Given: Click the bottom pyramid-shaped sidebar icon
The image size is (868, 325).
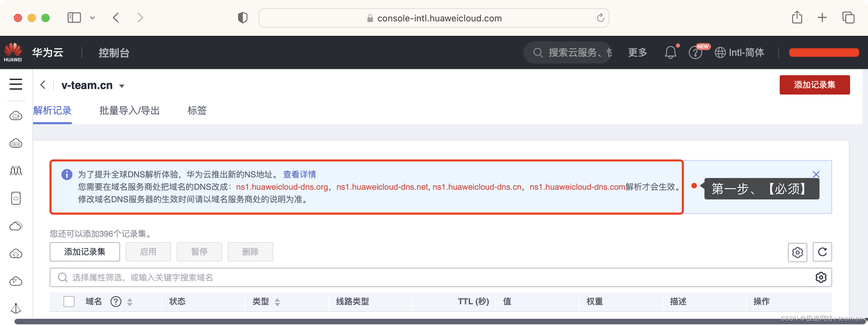Looking at the screenshot, I should tap(16, 308).
